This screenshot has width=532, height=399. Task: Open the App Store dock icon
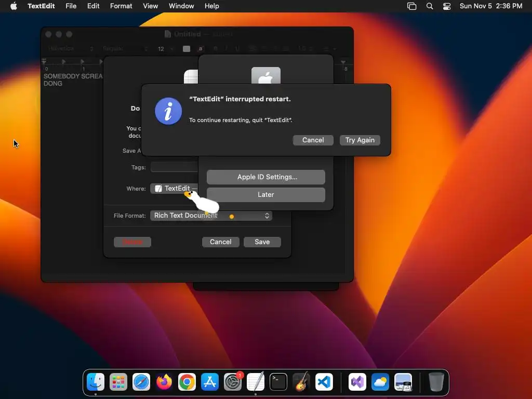click(210, 382)
